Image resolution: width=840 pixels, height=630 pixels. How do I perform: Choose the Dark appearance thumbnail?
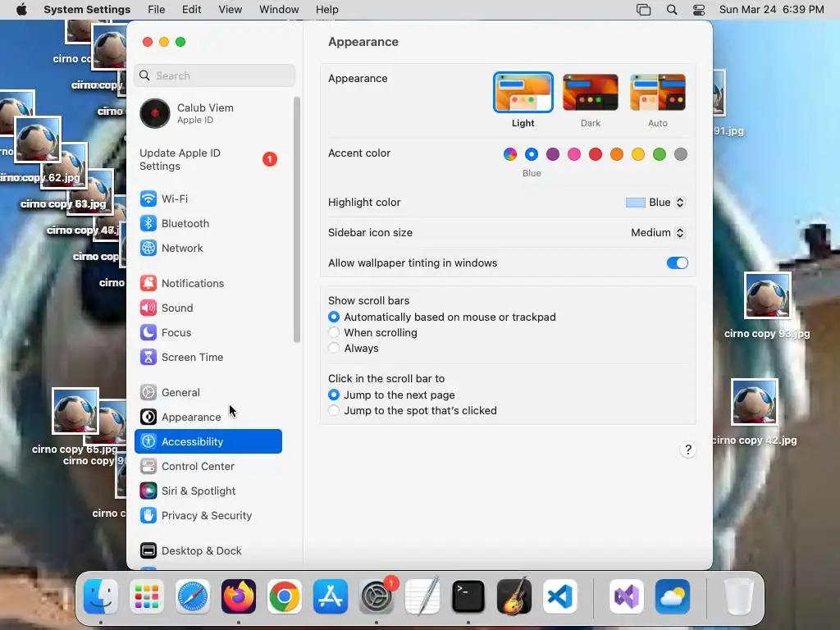(591, 93)
